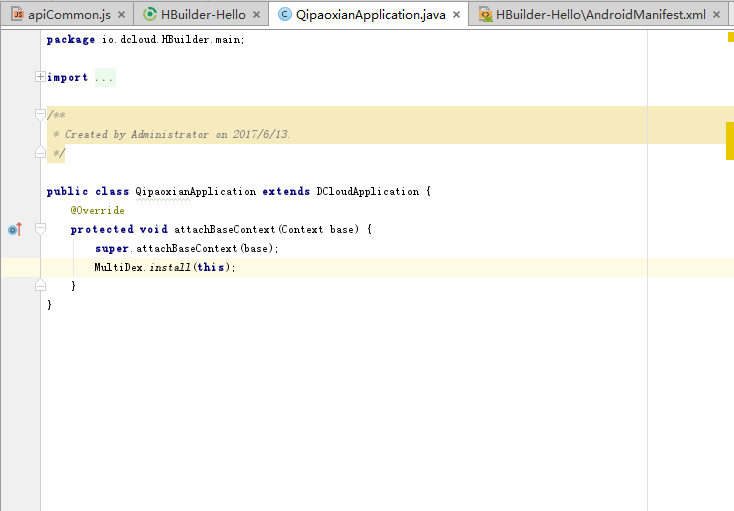
Task: Click the yellow warning stripe in the error gutter
Action: (730, 141)
